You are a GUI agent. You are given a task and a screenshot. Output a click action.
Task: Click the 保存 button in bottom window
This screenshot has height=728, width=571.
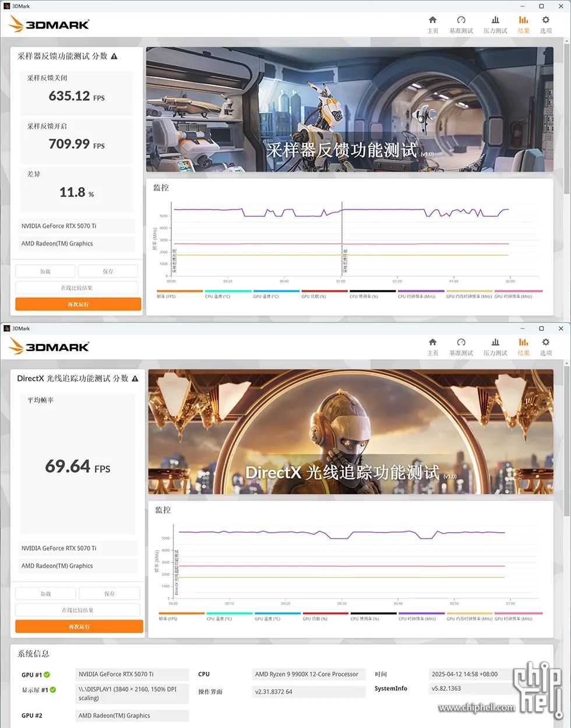[x=109, y=593]
